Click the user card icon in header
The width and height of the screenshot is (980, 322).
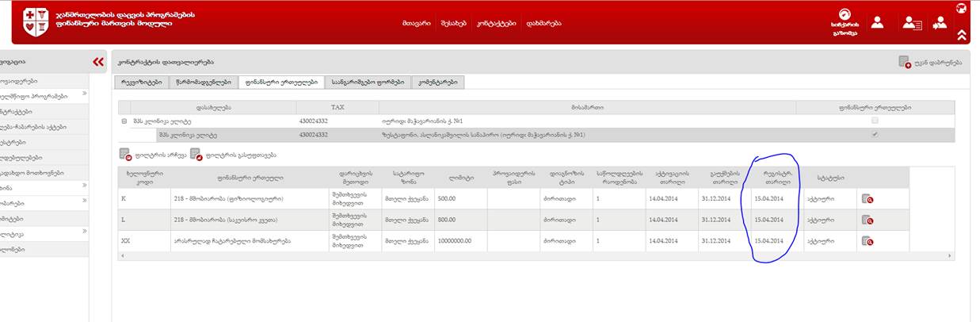coord(912,23)
